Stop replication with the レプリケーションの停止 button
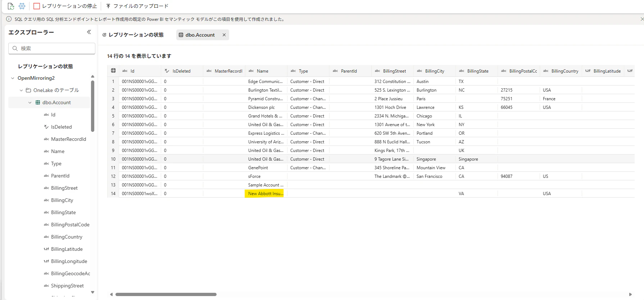The image size is (644, 300). 65,6
